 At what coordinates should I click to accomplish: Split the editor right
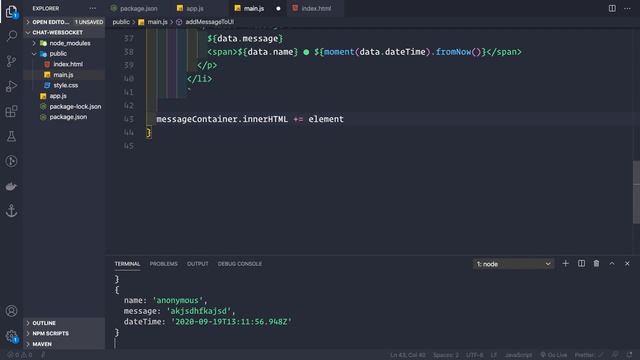coord(612,8)
